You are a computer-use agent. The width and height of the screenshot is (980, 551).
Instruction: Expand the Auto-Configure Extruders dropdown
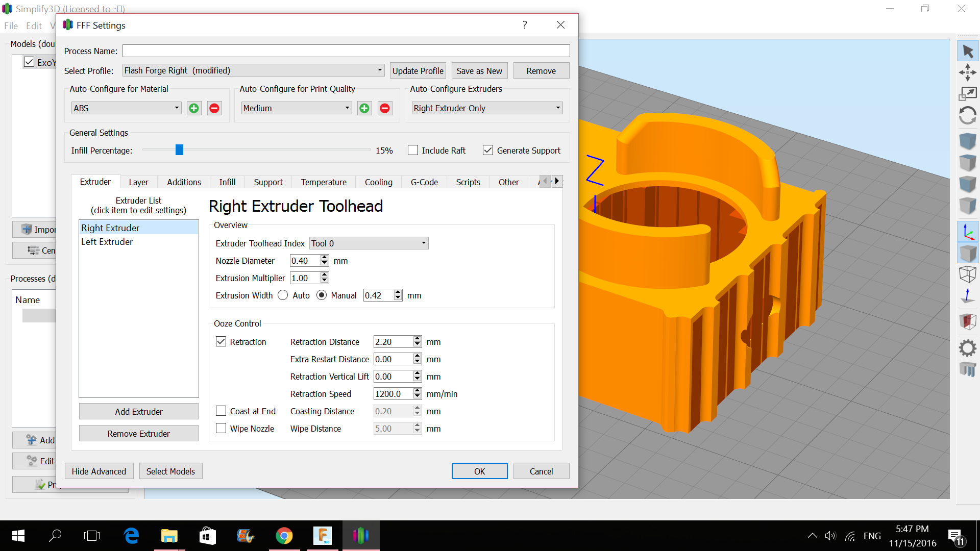click(x=487, y=108)
